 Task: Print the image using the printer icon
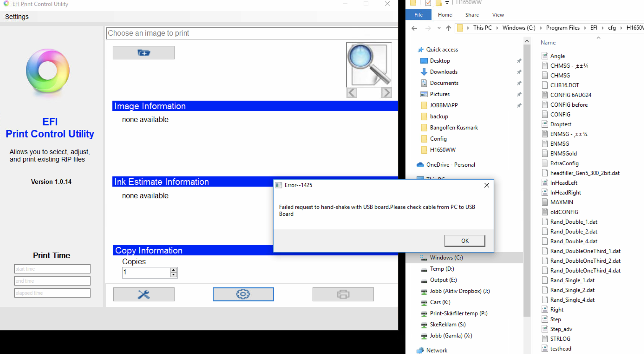point(343,294)
